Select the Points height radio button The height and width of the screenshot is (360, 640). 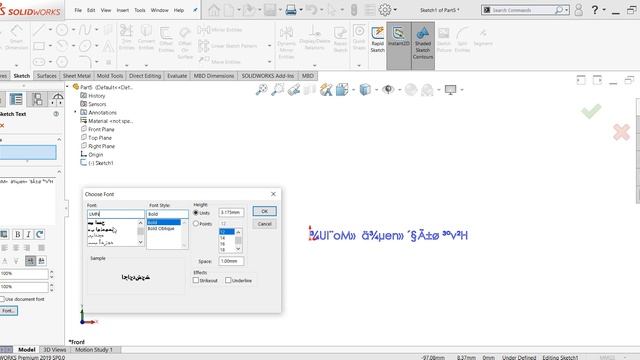coord(196,224)
